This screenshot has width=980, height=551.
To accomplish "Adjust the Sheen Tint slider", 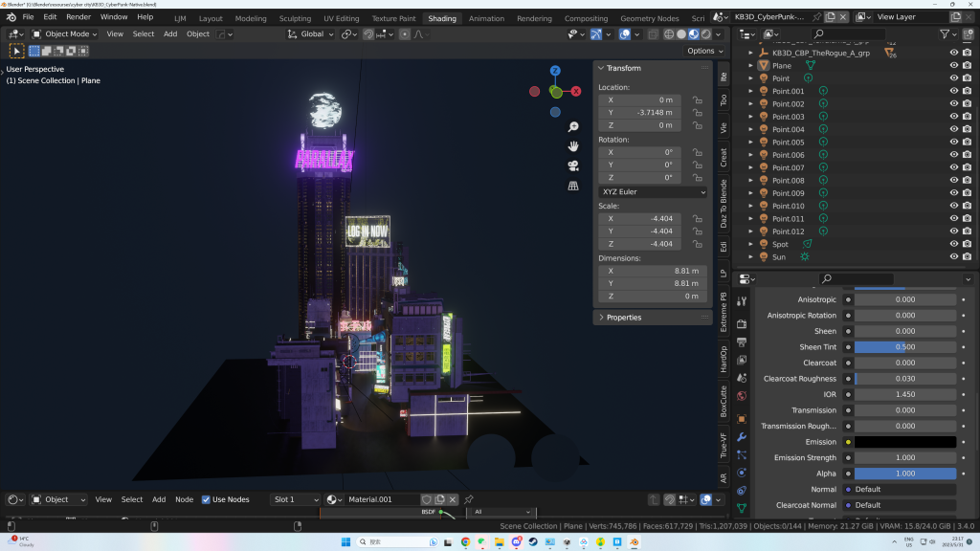I will [905, 346].
